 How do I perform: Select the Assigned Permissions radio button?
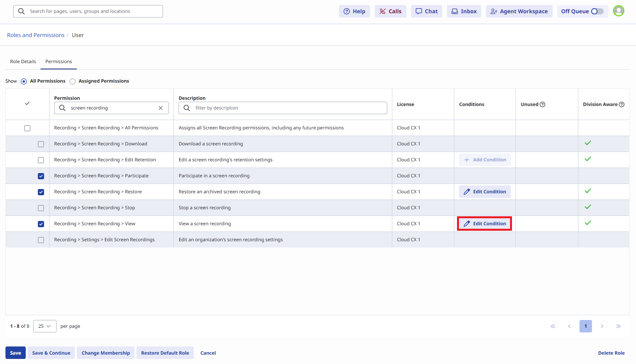[73, 81]
